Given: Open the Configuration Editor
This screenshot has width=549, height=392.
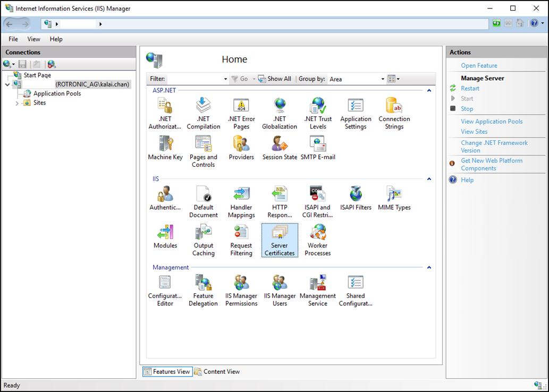Looking at the screenshot, I should (x=165, y=291).
